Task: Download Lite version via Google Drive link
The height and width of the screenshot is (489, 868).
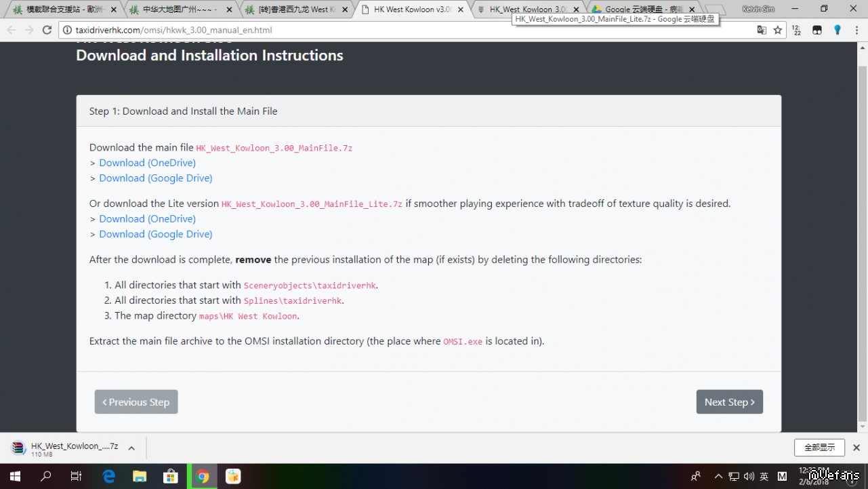Action: point(155,234)
